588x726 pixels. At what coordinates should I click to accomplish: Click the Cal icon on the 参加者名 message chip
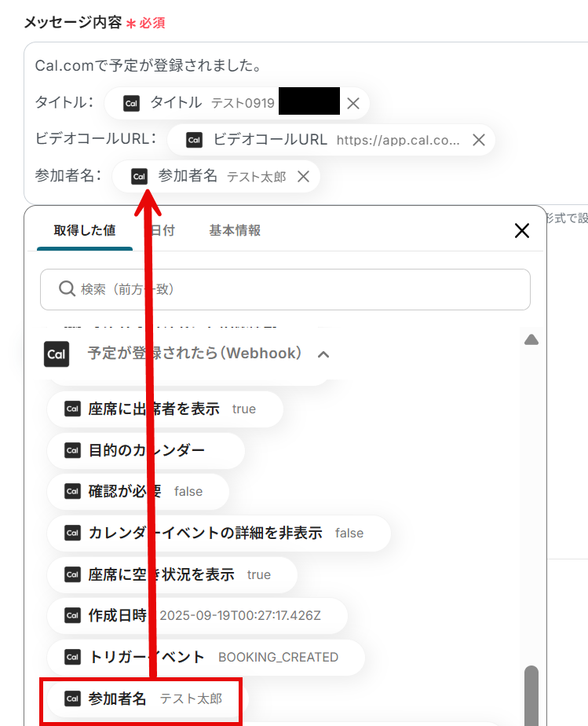click(139, 177)
